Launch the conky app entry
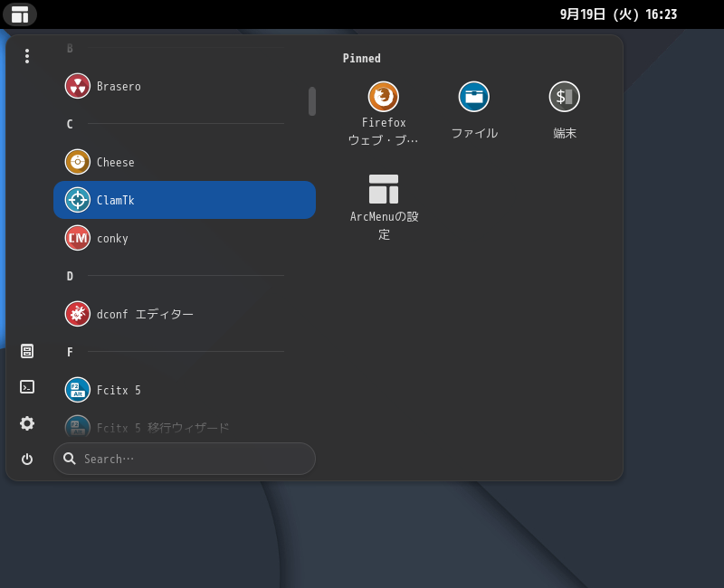Image resolution: width=724 pixels, height=588 pixels. pyautogui.click(x=185, y=238)
